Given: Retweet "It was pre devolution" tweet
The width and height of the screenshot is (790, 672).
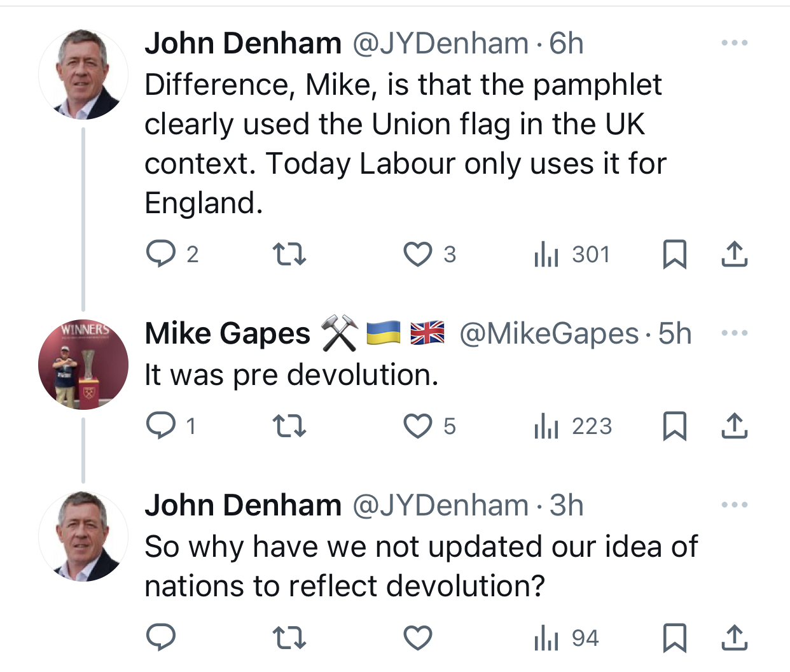Looking at the screenshot, I should (289, 426).
